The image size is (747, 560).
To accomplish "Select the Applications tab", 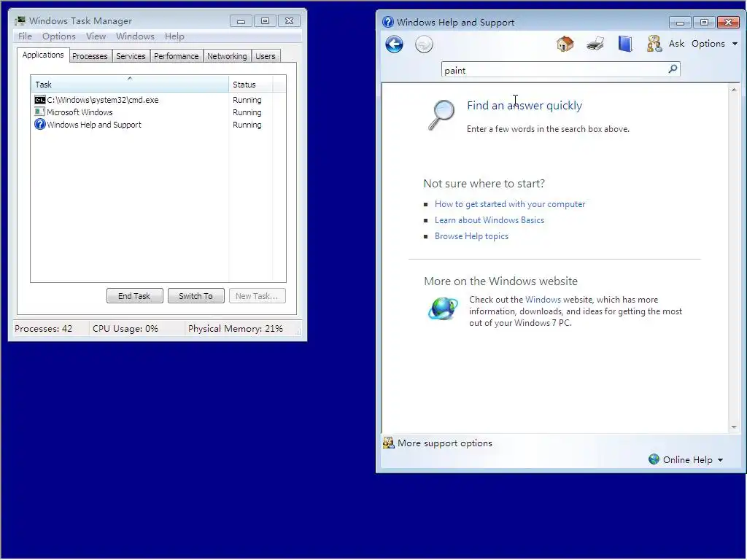I will (43, 55).
